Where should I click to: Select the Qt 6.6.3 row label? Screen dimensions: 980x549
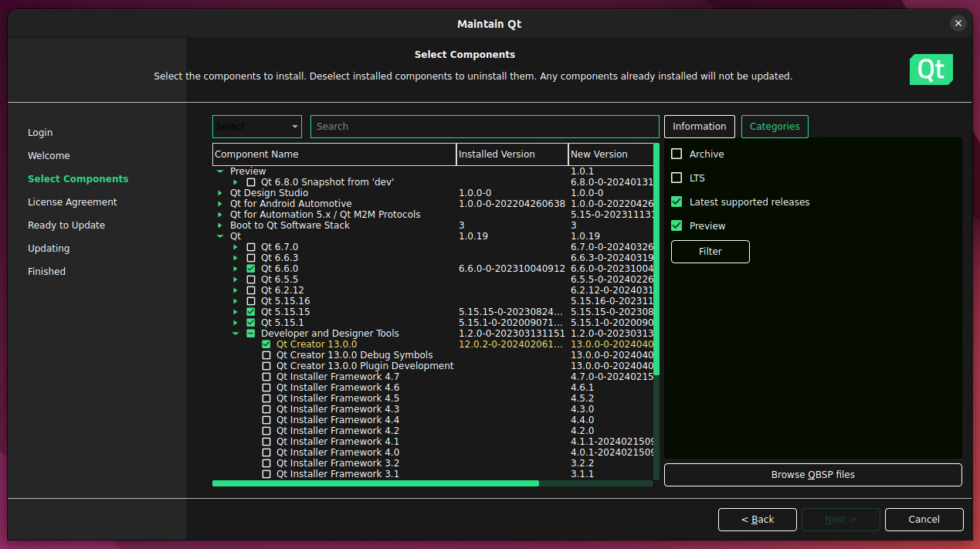point(280,258)
